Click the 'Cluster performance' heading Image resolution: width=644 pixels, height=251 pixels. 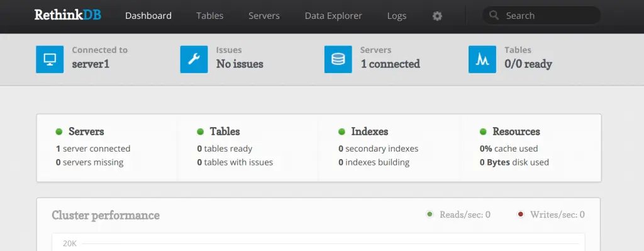106,215
